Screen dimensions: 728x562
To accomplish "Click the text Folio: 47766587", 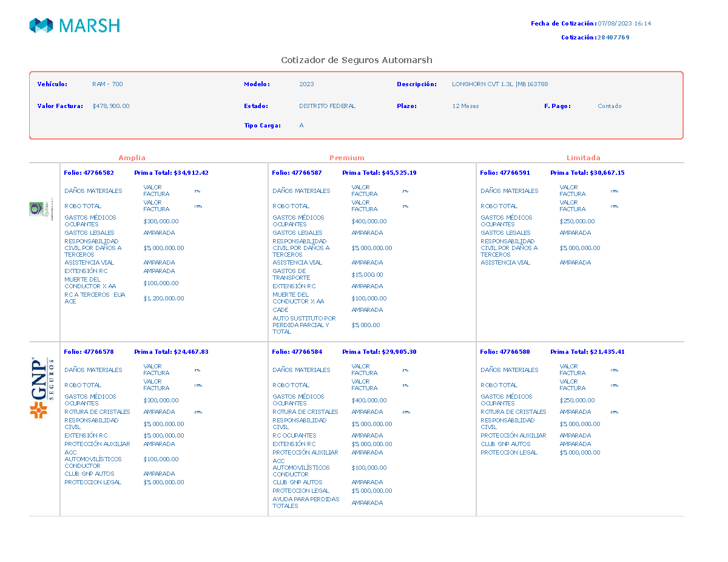I will point(297,173).
